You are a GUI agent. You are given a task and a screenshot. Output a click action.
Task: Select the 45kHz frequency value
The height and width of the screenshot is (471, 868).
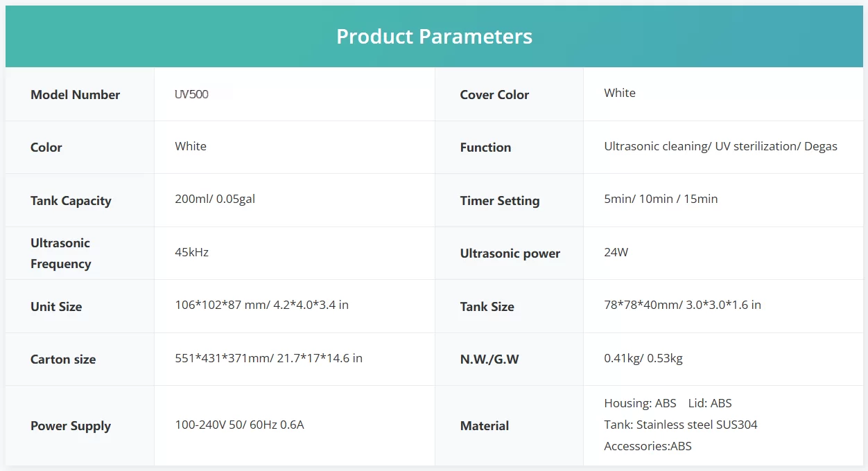tap(191, 252)
